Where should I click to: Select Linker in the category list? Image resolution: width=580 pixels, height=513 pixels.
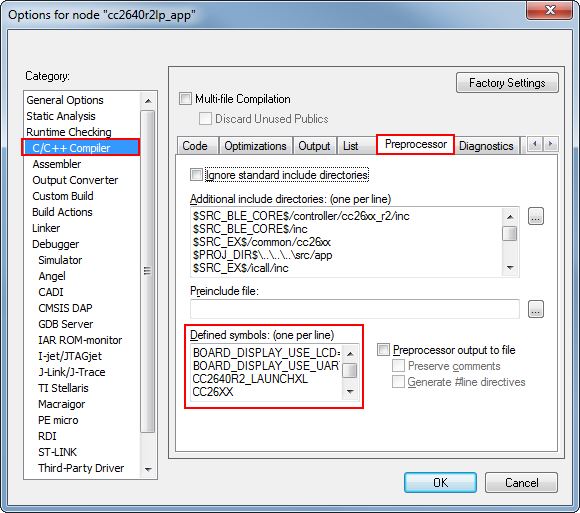point(46,228)
